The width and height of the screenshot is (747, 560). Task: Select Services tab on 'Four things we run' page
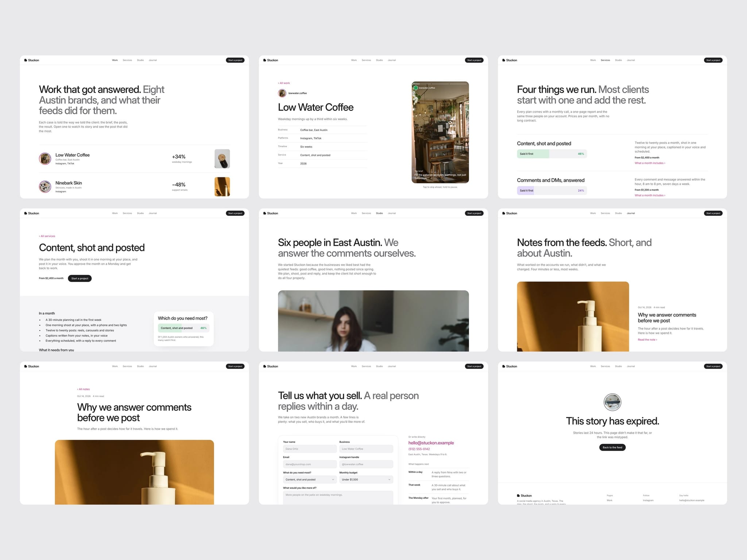pyautogui.click(x=605, y=60)
